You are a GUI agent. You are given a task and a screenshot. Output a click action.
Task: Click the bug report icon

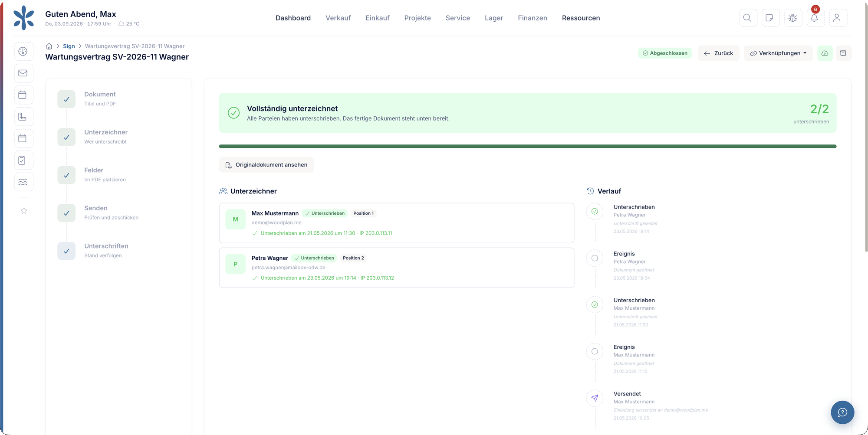[792, 18]
